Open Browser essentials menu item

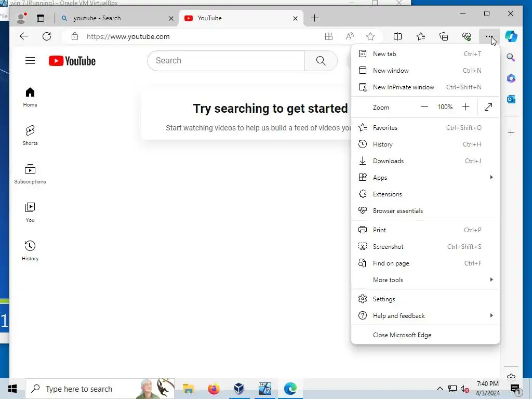point(425,211)
